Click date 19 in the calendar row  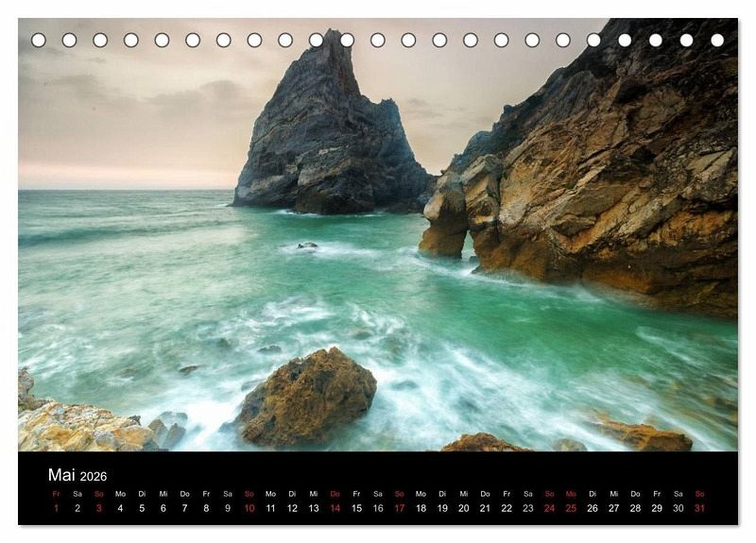pos(442,508)
